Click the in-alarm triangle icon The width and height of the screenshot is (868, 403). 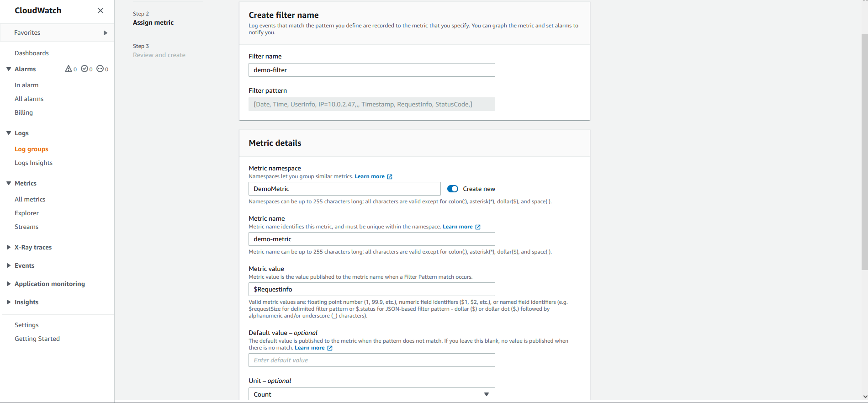(x=69, y=69)
